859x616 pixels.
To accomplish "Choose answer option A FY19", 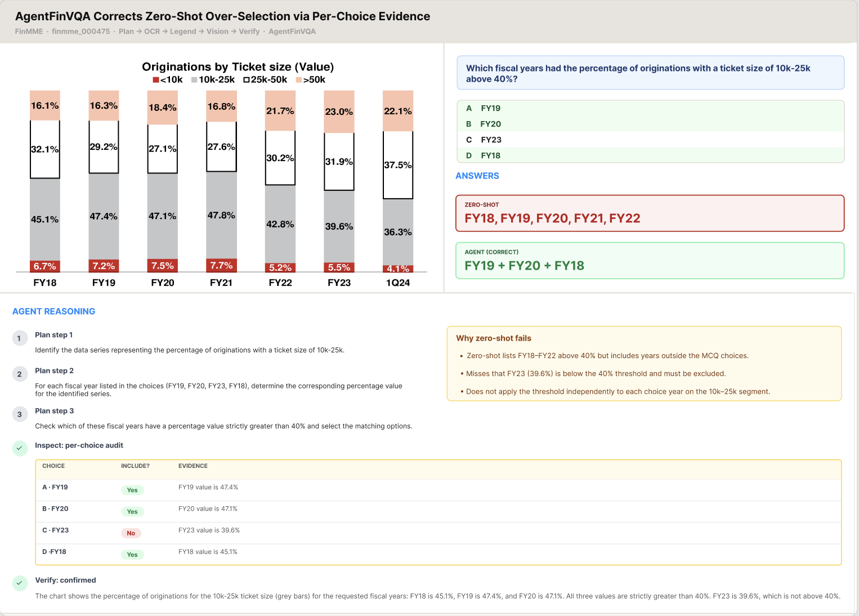I will 650,108.
